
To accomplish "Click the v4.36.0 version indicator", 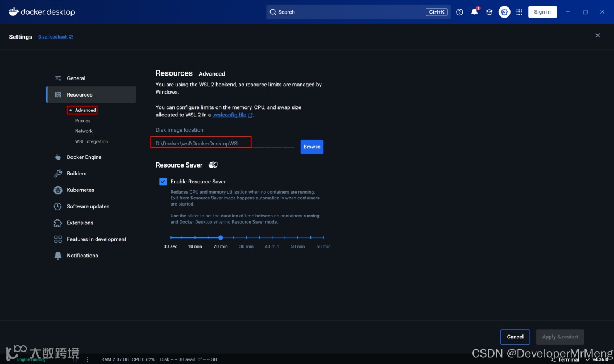I will pyautogui.click(x=598, y=359).
